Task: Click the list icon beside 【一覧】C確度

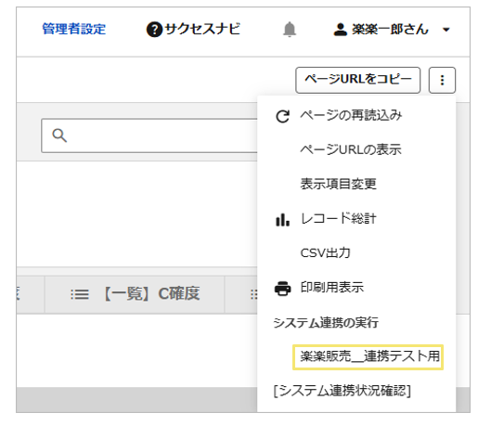Action: (x=80, y=294)
